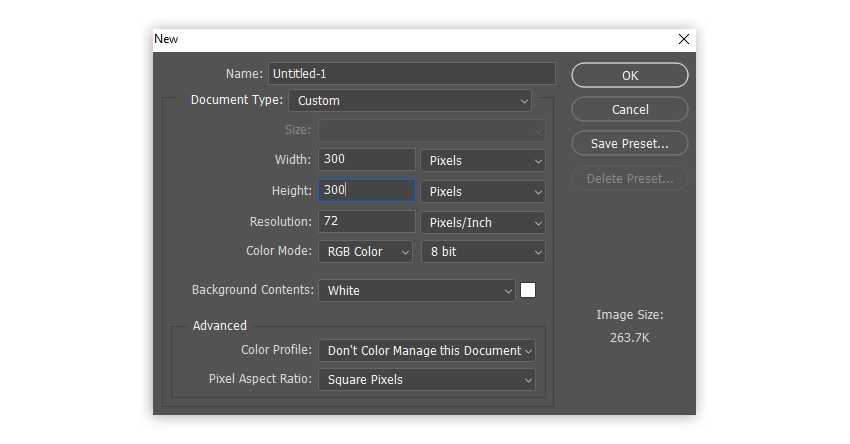Click the Background Contents label
Image resolution: width=850 pixels, height=444 pixels.
(253, 289)
